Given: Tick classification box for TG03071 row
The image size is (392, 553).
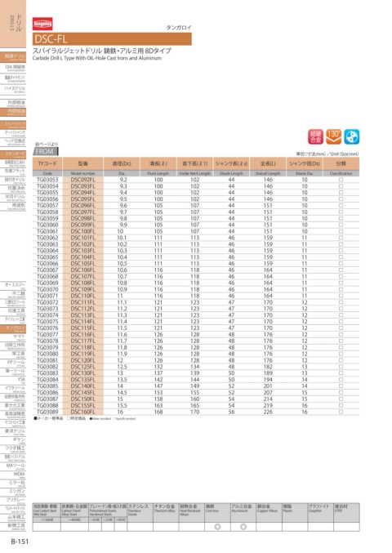Looking at the screenshot, I should coord(341,296).
